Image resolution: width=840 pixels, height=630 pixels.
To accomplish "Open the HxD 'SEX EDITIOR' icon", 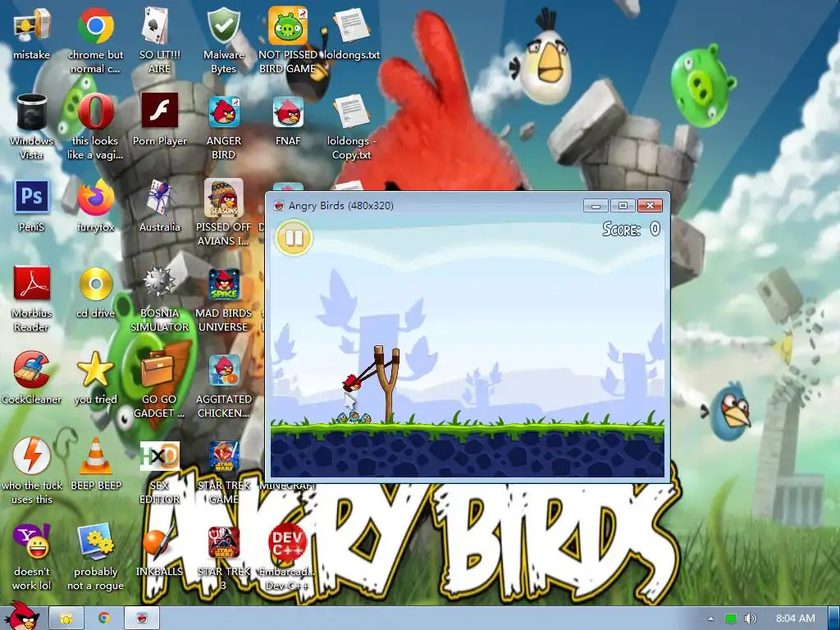I will coord(159,456).
